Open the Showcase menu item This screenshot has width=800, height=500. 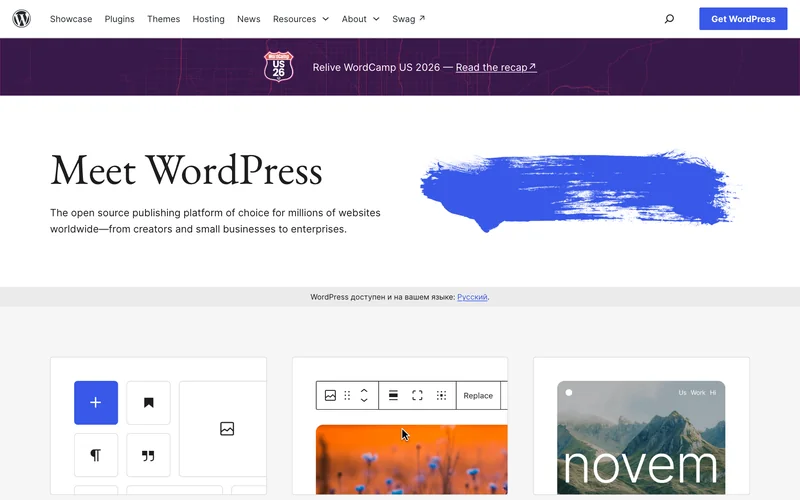(x=71, y=19)
